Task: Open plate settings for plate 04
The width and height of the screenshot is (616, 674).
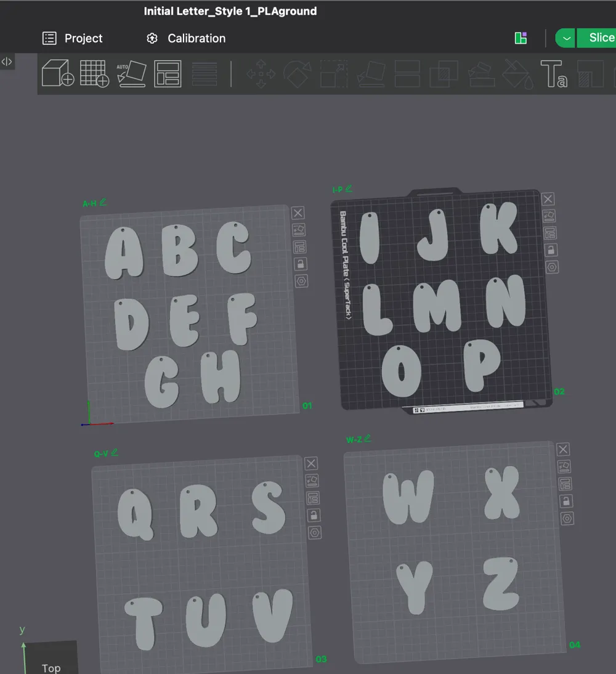Action: (567, 518)
